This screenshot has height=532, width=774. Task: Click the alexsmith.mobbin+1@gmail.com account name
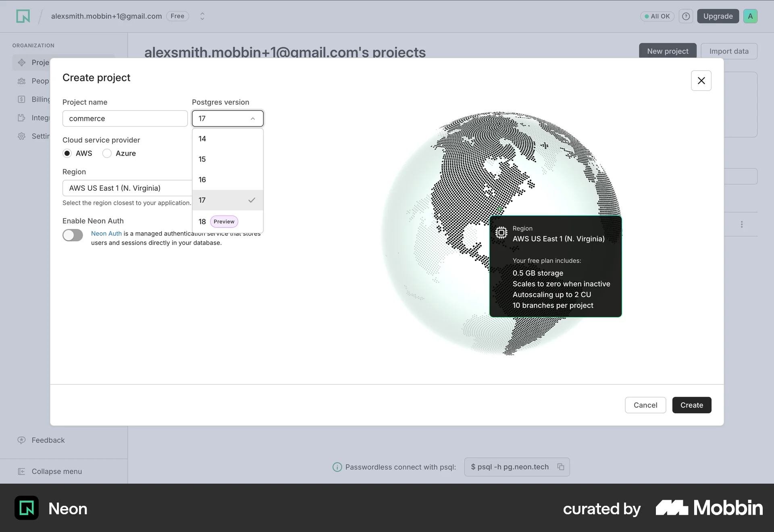click(x=106, y=16)
